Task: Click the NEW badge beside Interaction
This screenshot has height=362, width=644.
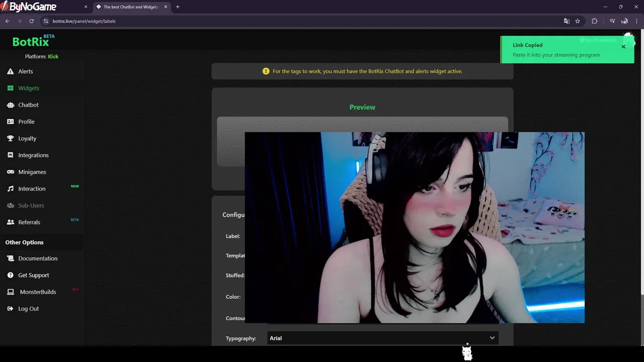Action: click(75, 186)
